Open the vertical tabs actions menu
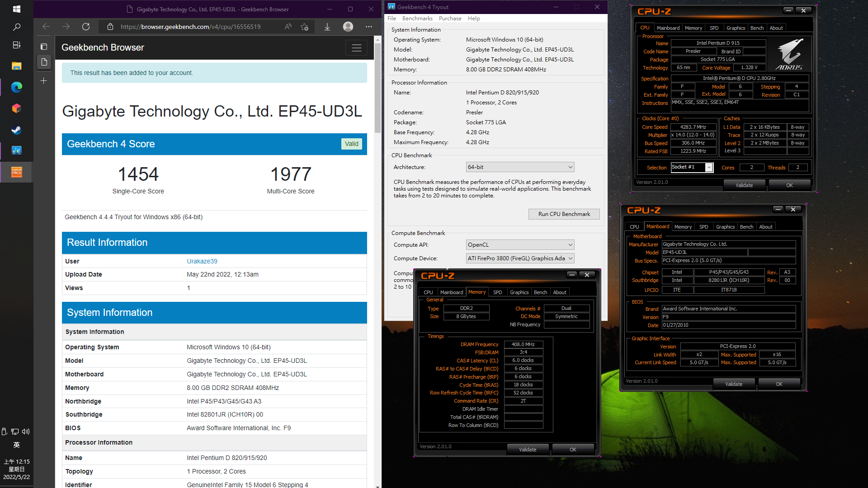 coord(44,47)
